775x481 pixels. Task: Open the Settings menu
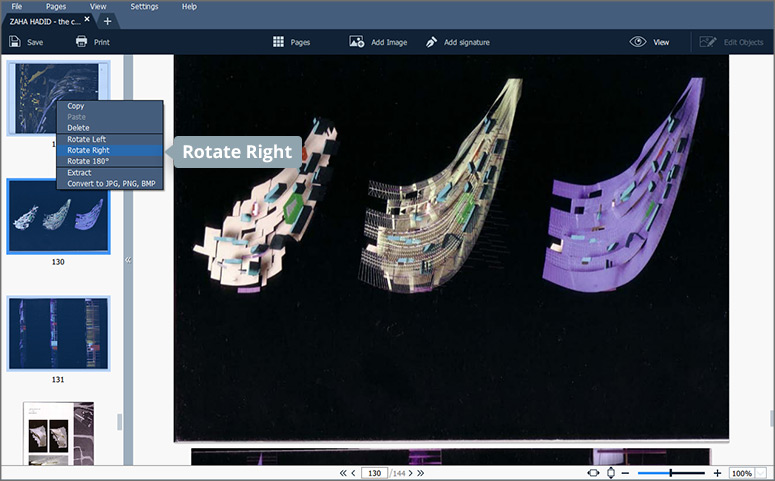[x=144, y=6]
